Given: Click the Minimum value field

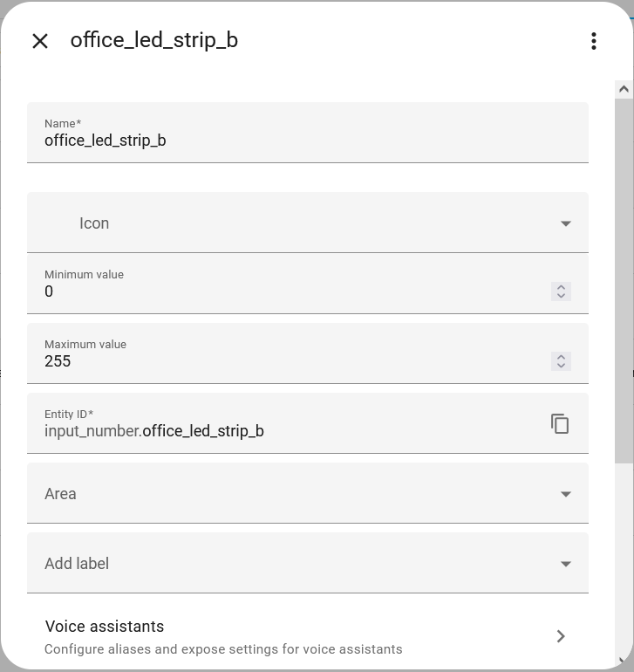Looking at the screenshot, I should click(x=288, y=291).
